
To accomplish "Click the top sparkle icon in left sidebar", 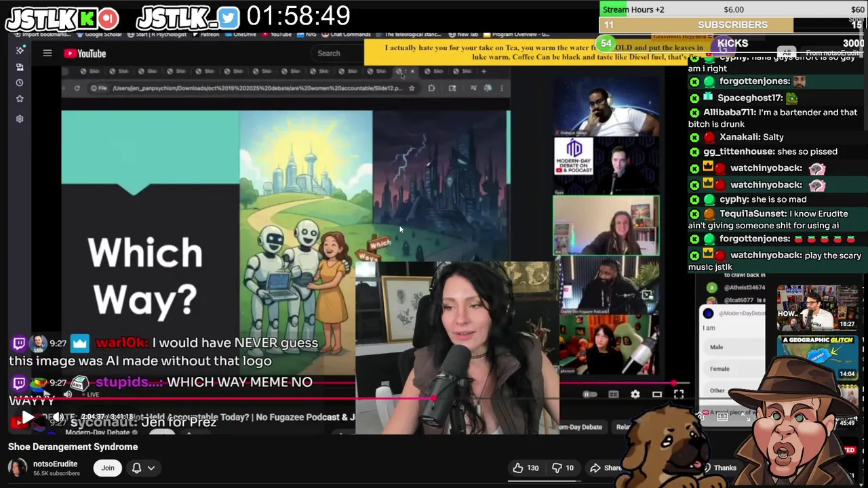I will click(20, 50).
